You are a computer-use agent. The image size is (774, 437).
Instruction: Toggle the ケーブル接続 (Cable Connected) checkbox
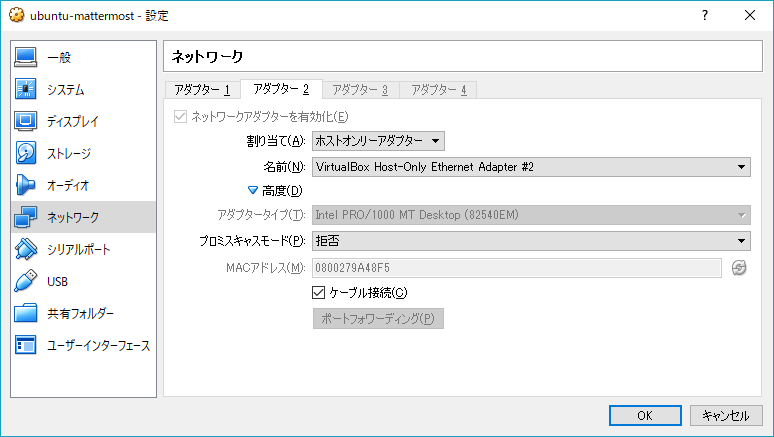tap(320, 293)
